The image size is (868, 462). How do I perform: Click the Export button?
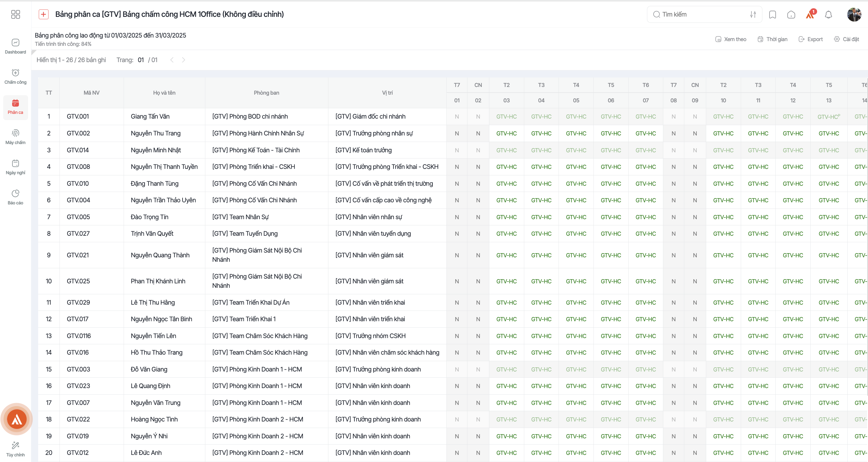tap(810, 39)
